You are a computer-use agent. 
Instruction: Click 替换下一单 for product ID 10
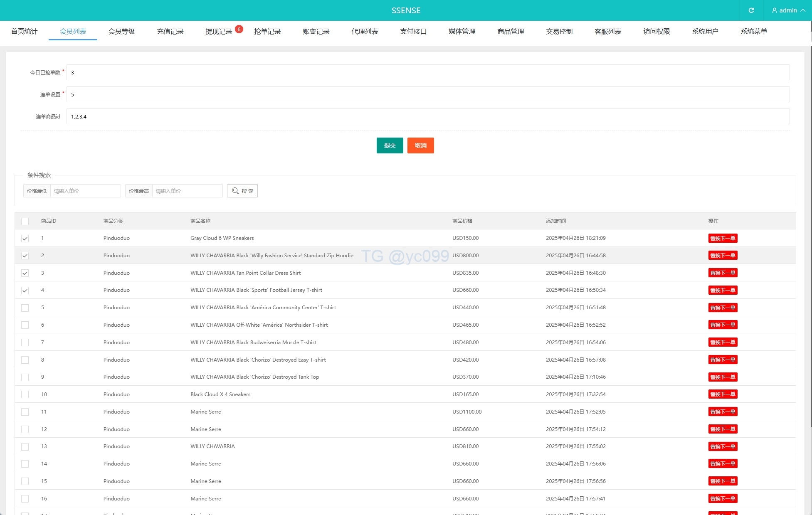coord(723,394)
